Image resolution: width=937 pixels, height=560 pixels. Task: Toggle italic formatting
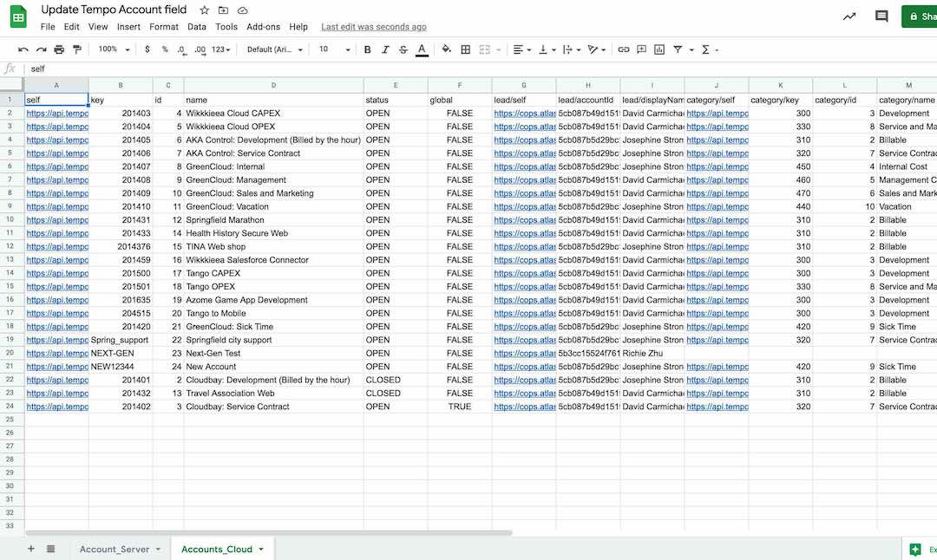(385, 49)
